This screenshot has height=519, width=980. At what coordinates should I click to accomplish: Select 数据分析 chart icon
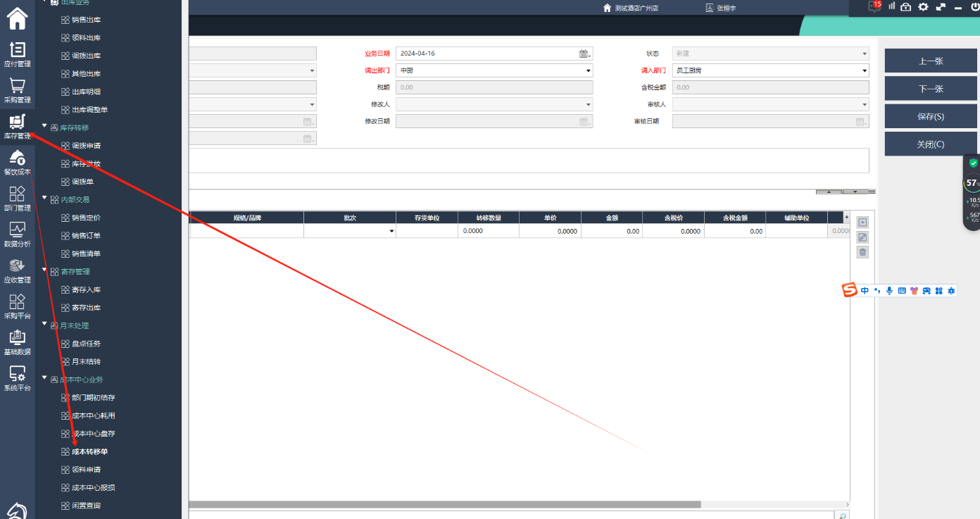(x=17, y=230)
